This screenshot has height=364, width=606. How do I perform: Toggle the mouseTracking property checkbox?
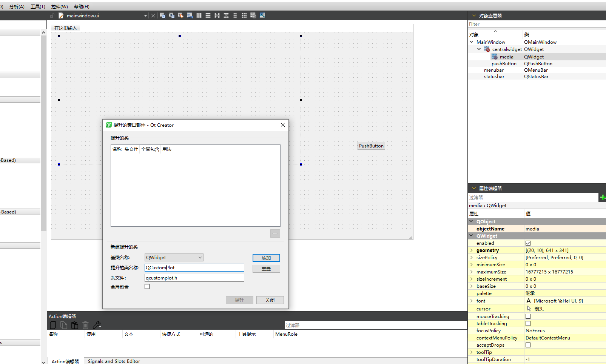click(x=528, y=316)
